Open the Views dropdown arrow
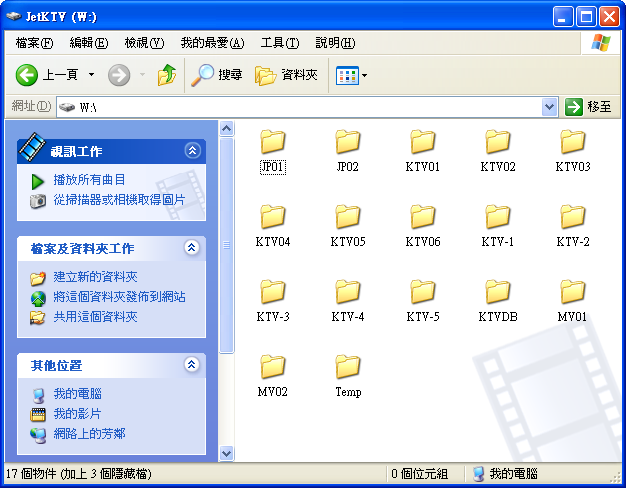Viewport: 626px width, 488px height. 364,75
